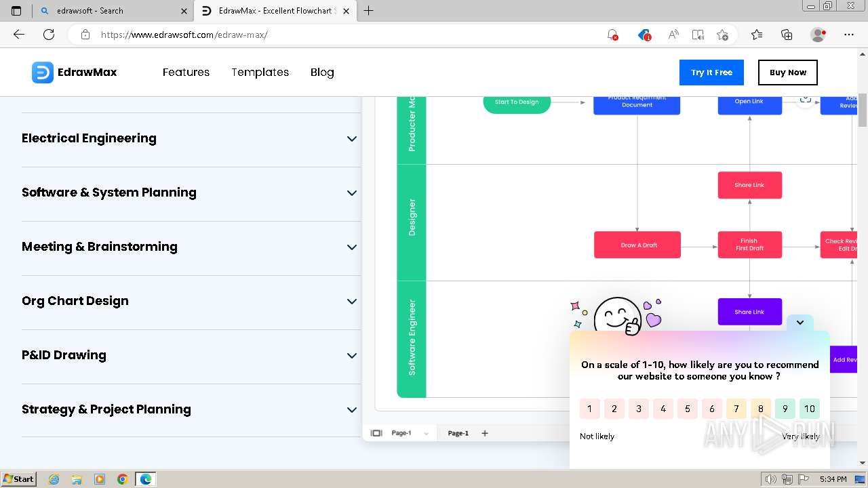Open Immersive Reader icon

coord(698,35)
